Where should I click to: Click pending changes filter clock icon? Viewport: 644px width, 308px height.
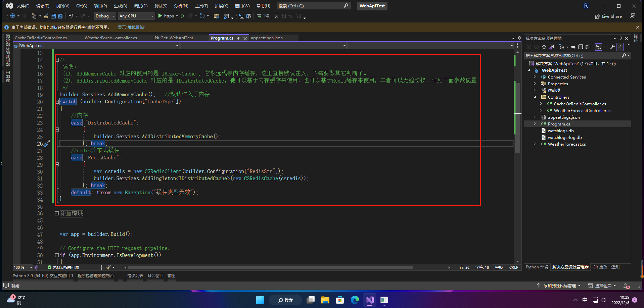(x=562, y=47)
